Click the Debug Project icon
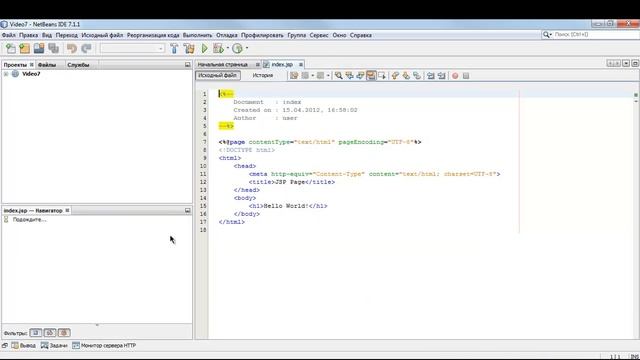The height and width of the screenshot is (360, 640). coord(218,49)
